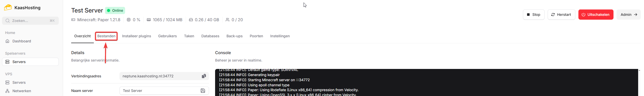Open the Admin panel button
Screen dimensions: 644x96
[628, 15]
